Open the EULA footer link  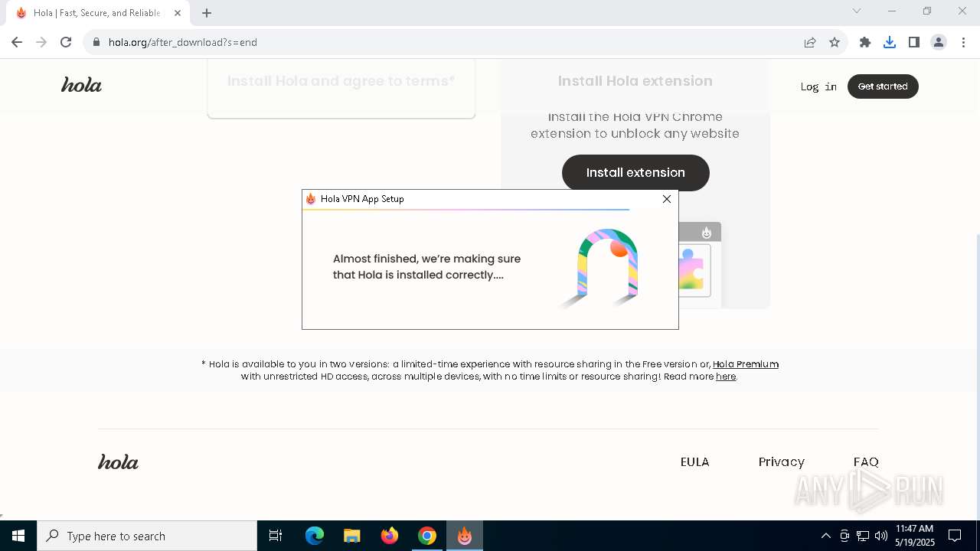(695, 462)
